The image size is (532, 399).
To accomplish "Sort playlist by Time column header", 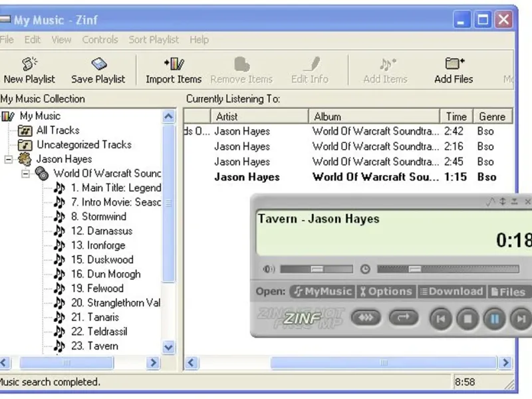I will pos(456,116).
